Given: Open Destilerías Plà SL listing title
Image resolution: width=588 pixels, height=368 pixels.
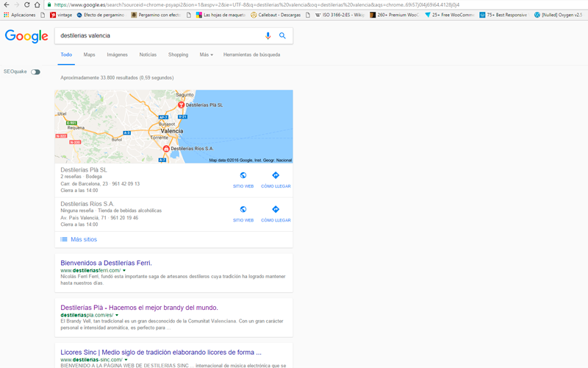Looking at the screenshot, I should (84, 170).
